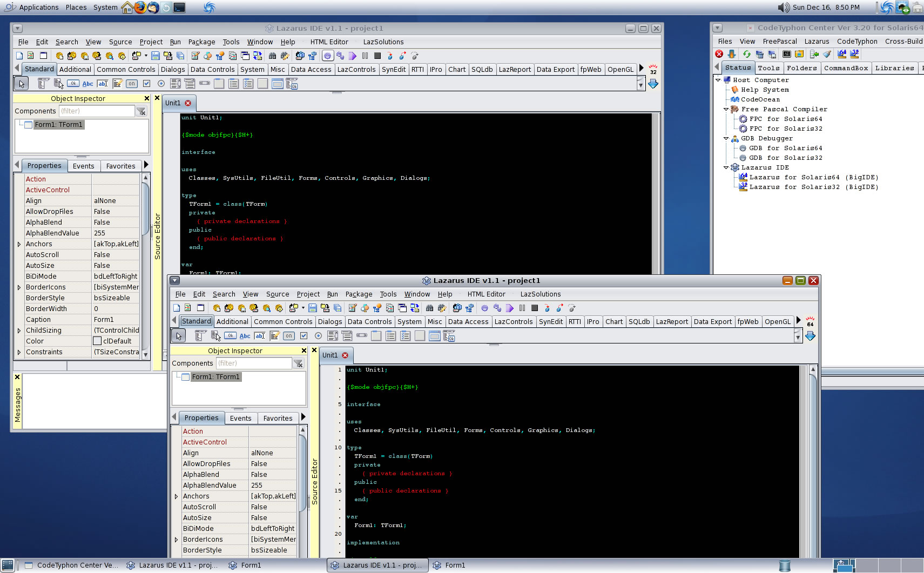924x573 pixels.
Task: Select TEdit component in front Lazarus palette
Action: 260,336
